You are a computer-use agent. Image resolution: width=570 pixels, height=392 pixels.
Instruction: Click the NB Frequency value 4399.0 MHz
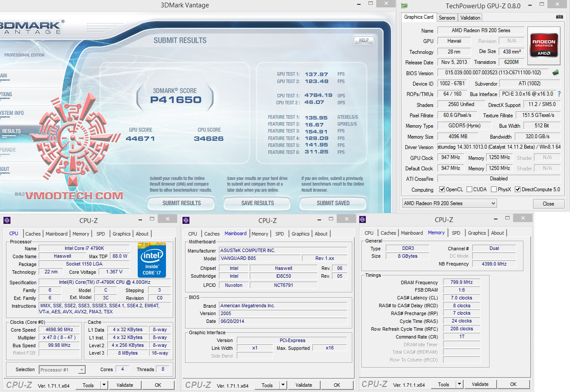click(x=494, y=264)
